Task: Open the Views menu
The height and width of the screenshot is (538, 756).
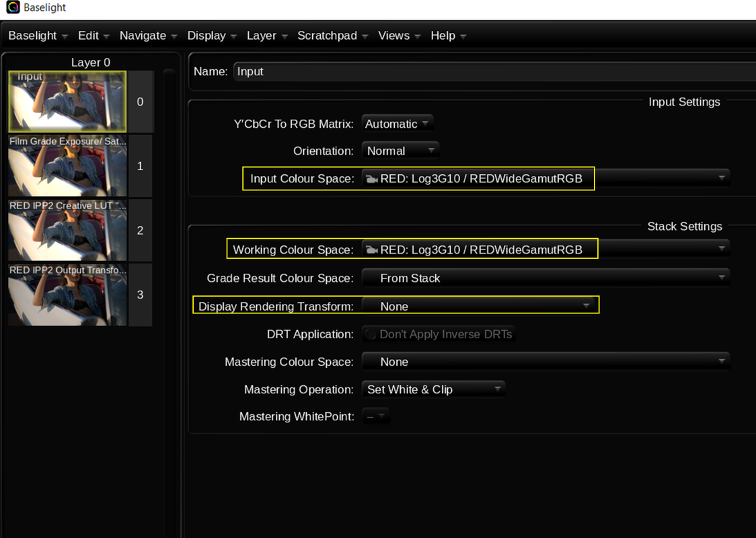Action: click(399, 36)
